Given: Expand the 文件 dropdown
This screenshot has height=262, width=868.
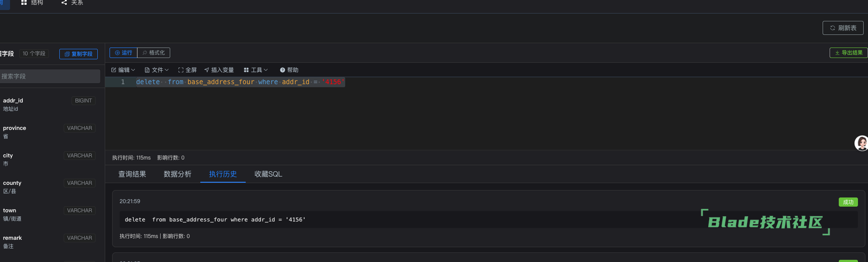Looking at the screenshot, I should [x=156, y=70].
